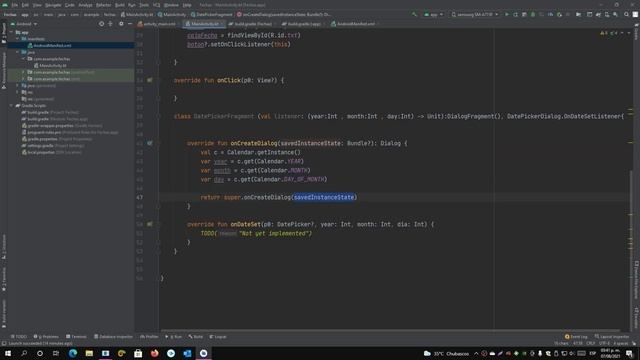Click the onDateSet override gutter icon
640x360 pixels.
click(150, 224)
